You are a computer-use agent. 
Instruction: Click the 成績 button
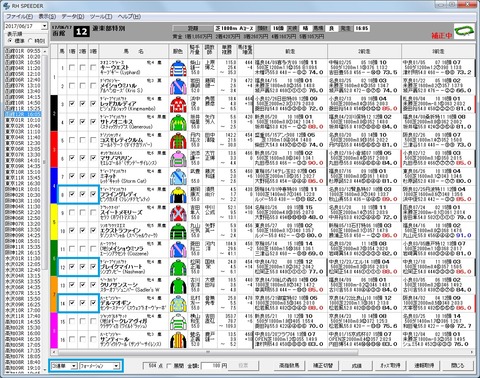coord(357,366)
